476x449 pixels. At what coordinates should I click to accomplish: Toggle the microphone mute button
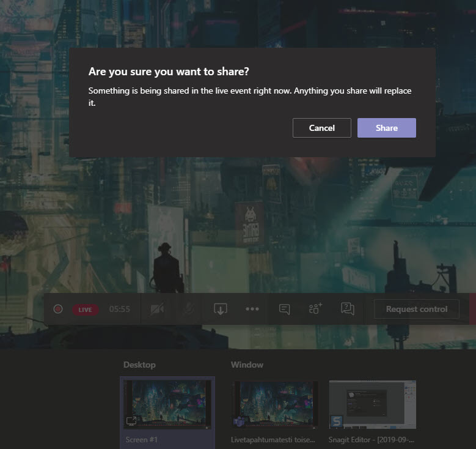(x=188, y=310)
